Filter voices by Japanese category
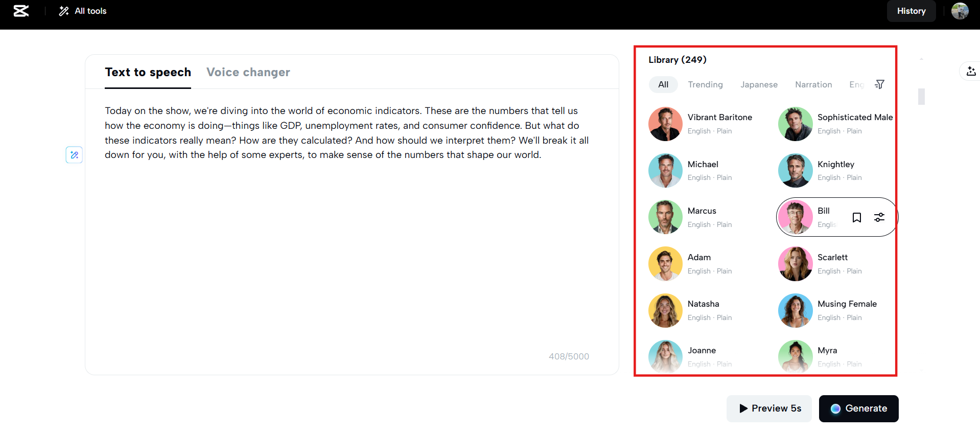Viewport: 980px width, 433px height. coord(759,84)
